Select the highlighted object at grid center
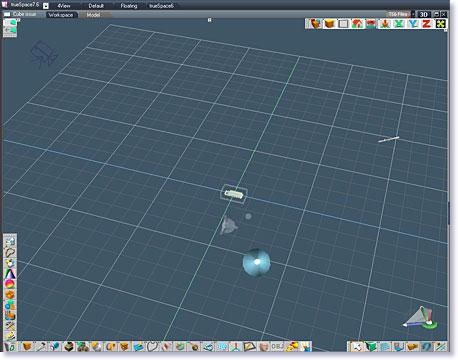The width and height of the screenshot is (458, 360). (x=234, y=194)
